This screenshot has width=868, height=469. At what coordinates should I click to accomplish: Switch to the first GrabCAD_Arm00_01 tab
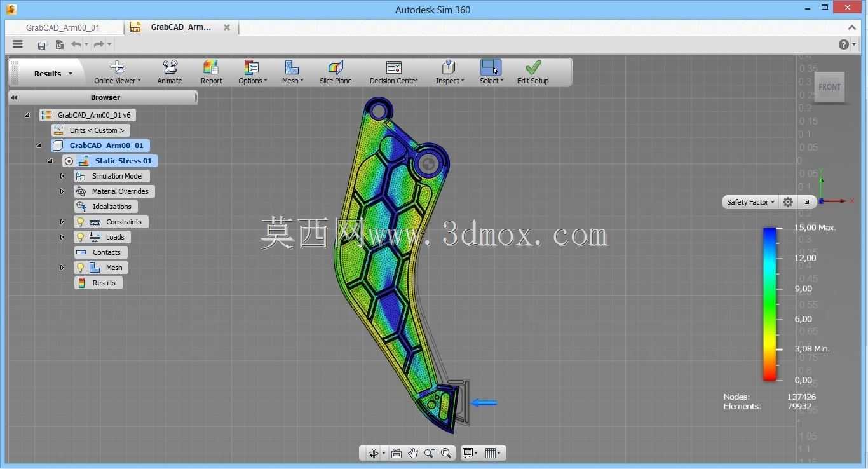(64, 27)
